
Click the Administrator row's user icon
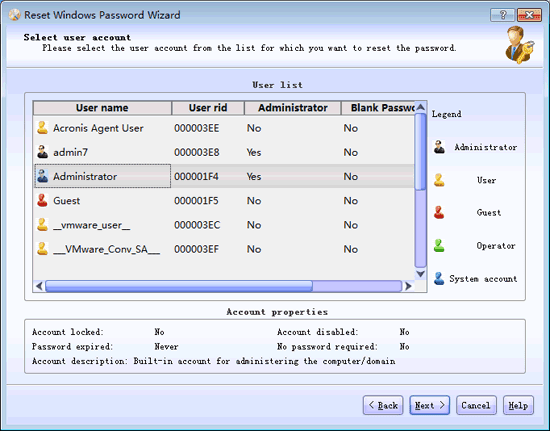click(42, 176)
